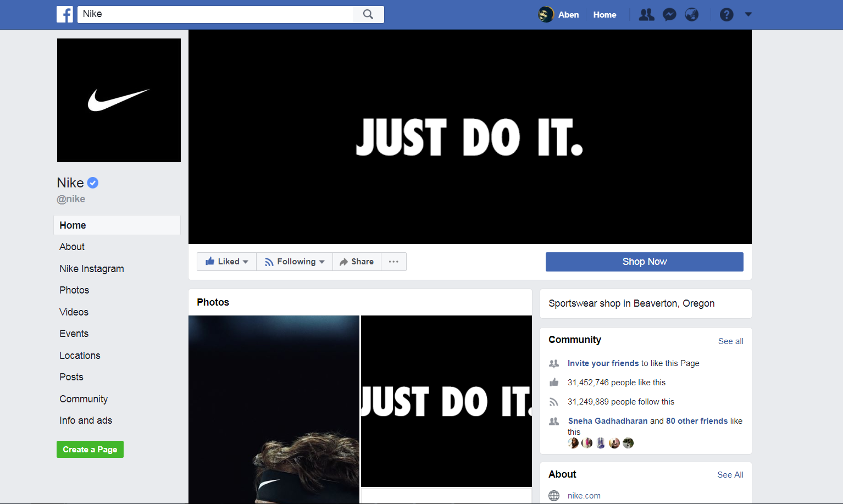Screen dimensions: 843x504
Task: Click Sneha Gadhadharan's name link
Action: coord(608,421)
